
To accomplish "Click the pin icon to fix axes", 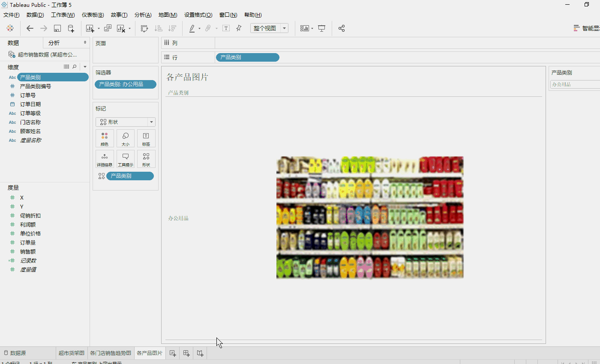I will (x=239, y=28).
